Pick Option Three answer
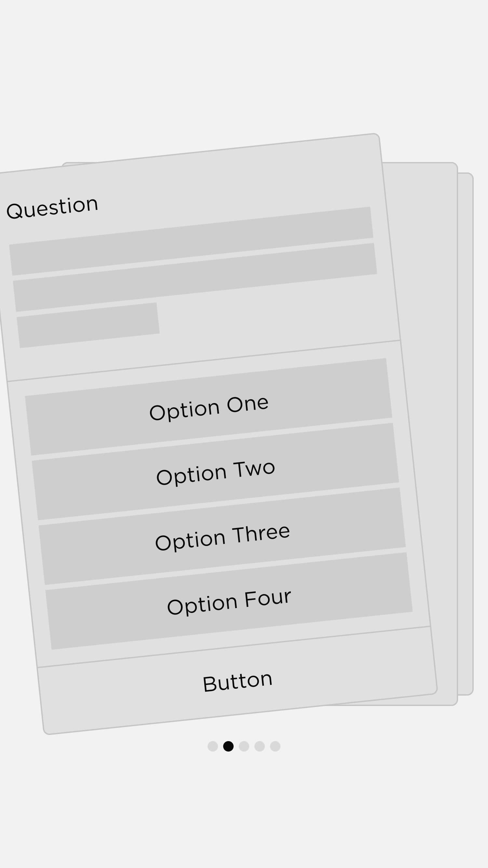 (222, 537)
